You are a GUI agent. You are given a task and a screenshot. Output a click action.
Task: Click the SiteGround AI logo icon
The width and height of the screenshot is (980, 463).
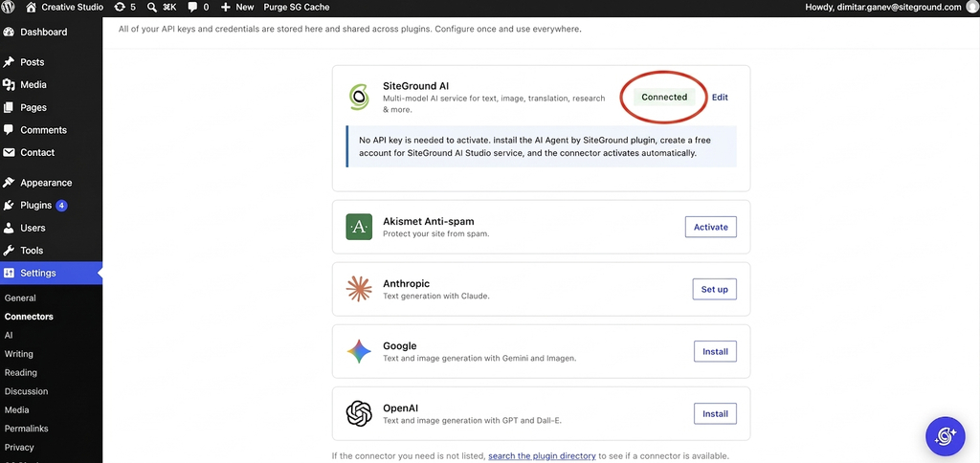(x=359, y=97)
